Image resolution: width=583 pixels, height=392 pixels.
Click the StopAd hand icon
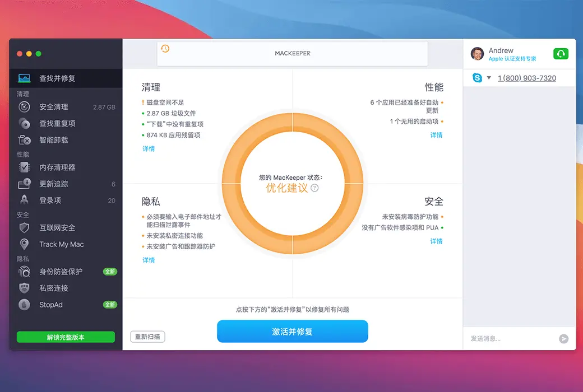(24, 305)
